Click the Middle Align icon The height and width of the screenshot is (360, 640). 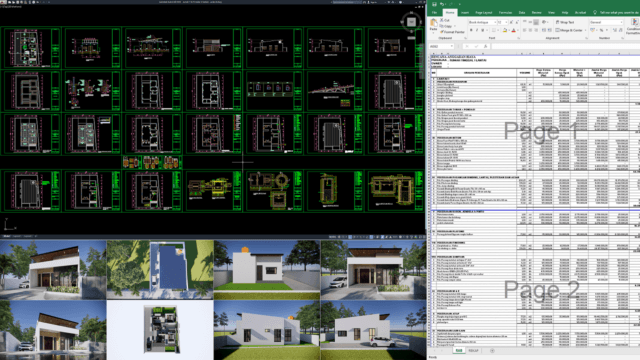pyautogui.click(x=530, y=22)
